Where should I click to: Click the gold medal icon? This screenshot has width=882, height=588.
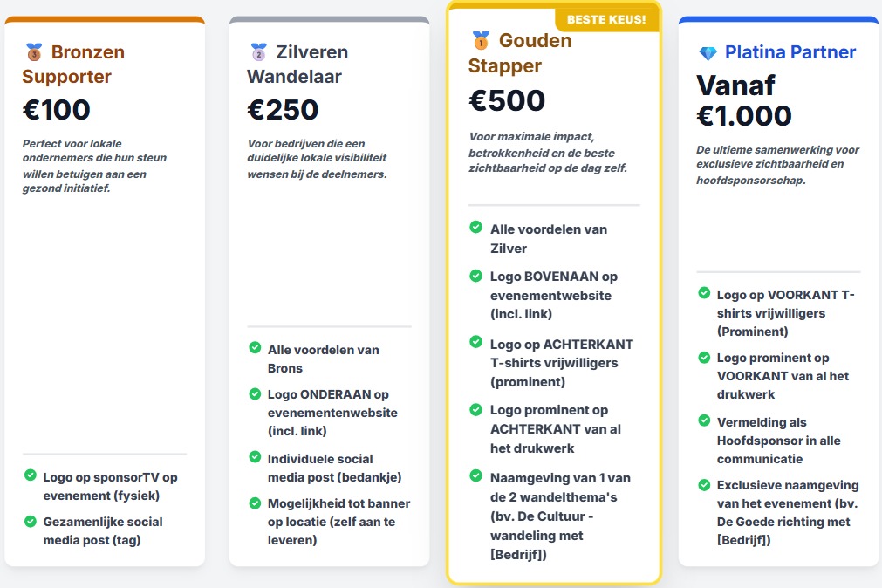[x=481, y=41]
